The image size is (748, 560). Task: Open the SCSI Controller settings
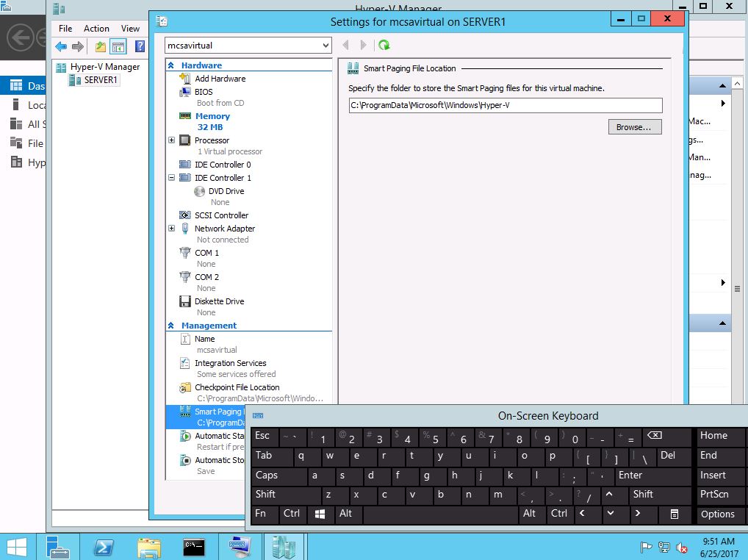tap(221, 215)
